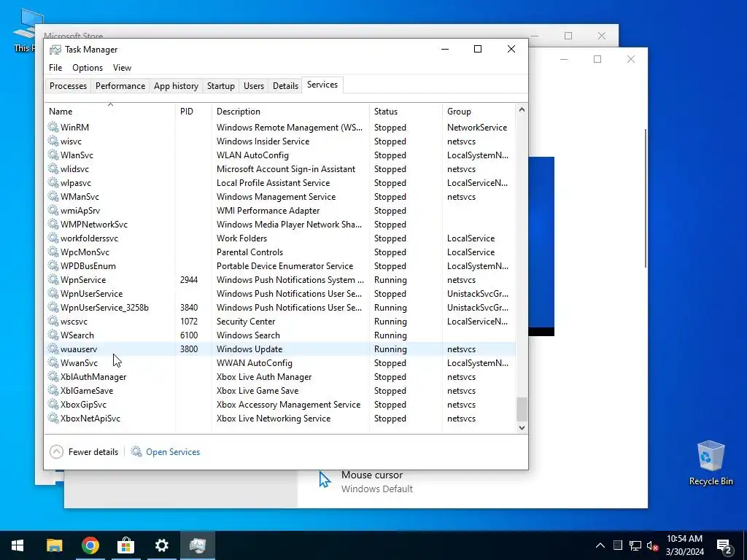Launch Google Chrome from the taskbar
This screenshot has height=560, width=747.
click(90, 545)
